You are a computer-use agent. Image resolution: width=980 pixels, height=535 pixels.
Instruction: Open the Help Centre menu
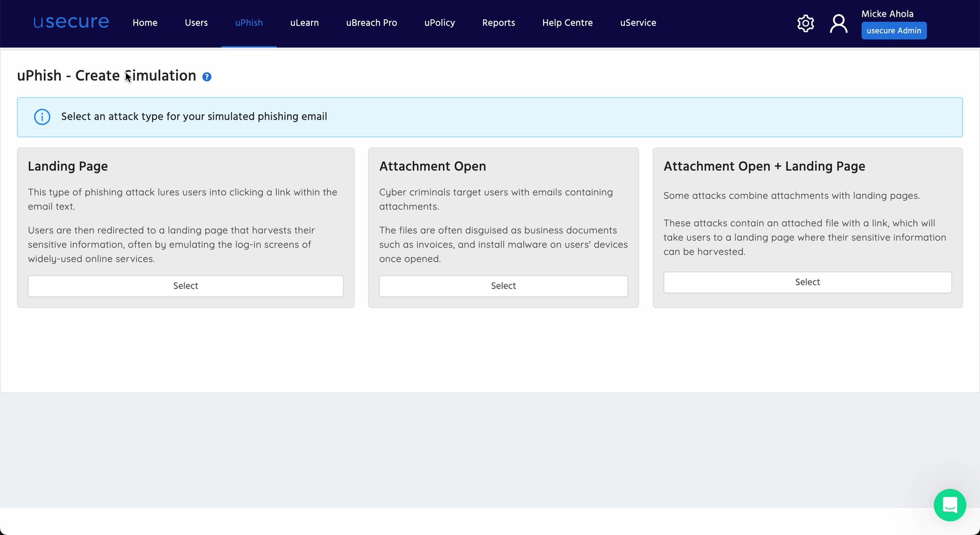click(568, 23)
